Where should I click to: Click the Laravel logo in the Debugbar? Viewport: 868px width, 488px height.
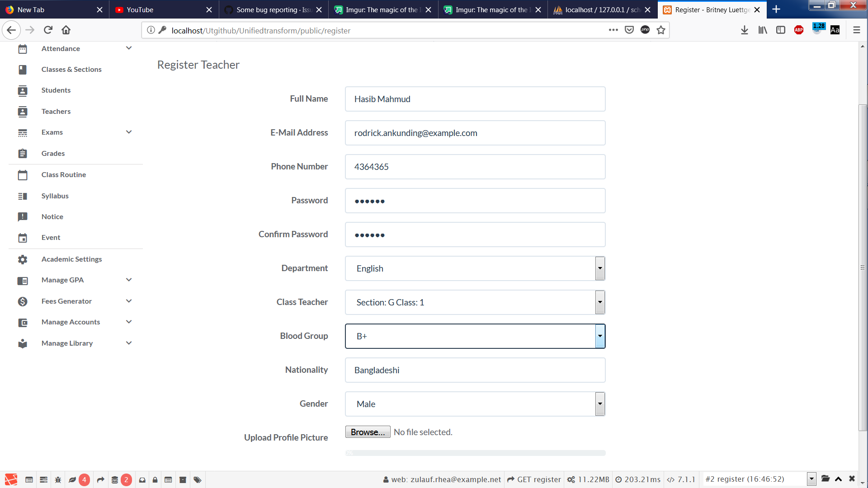pyautogui.click(x=11, y=479)
